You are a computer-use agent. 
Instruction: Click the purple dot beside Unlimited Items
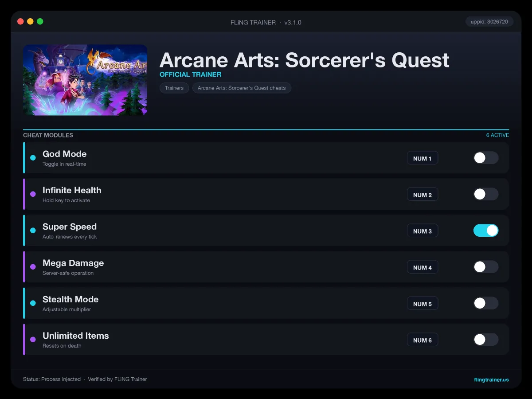pos(33,340)
